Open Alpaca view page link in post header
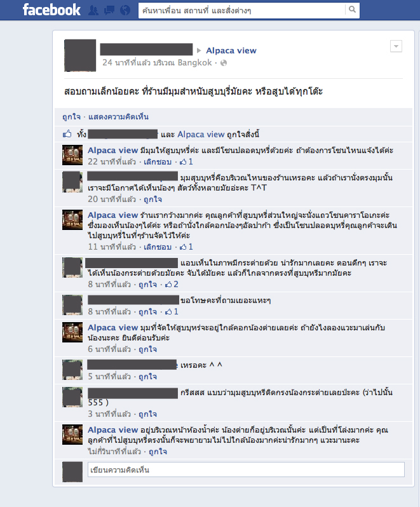420x507 pixels. point(231,51)
